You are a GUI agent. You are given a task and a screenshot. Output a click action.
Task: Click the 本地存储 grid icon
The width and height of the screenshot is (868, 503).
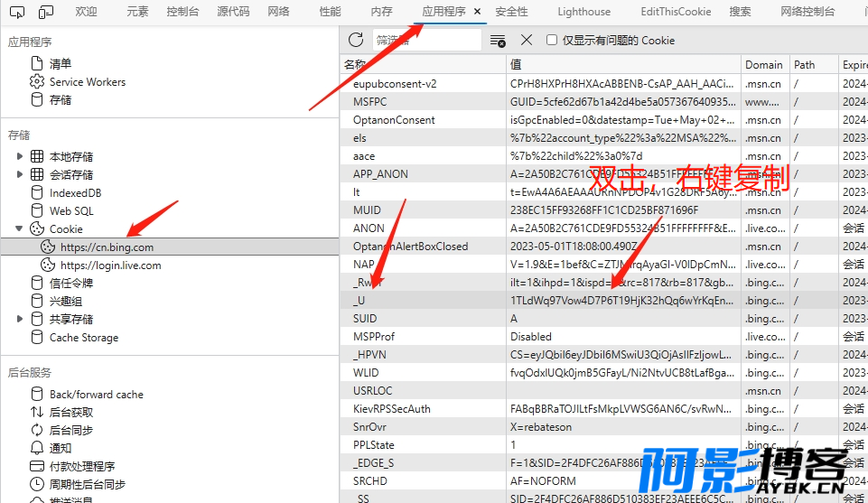(37, 156)
